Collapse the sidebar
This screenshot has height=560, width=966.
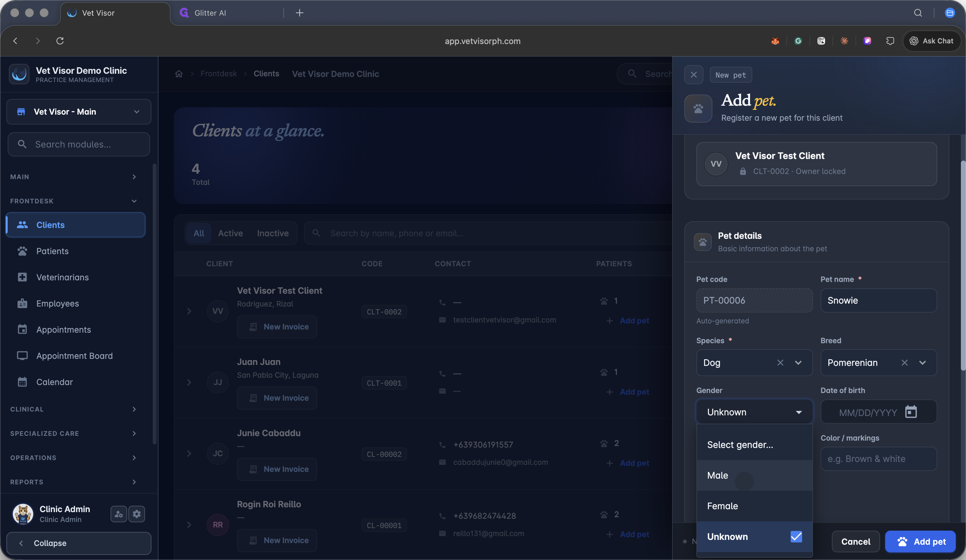tap(79, 543)
